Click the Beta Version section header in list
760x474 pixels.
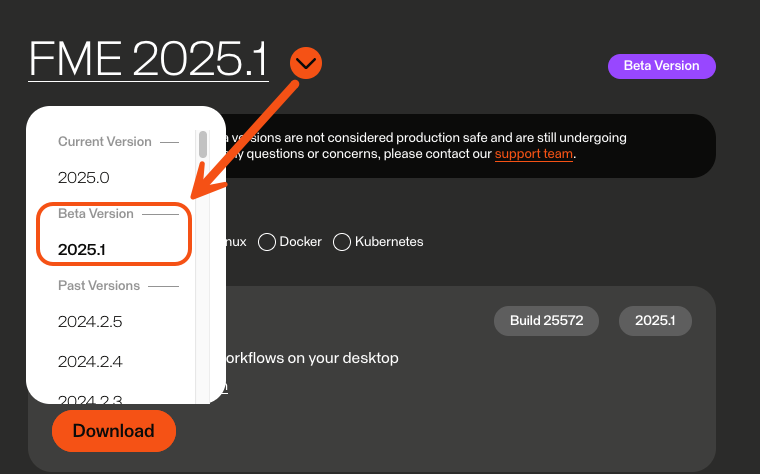click(95, 214)
